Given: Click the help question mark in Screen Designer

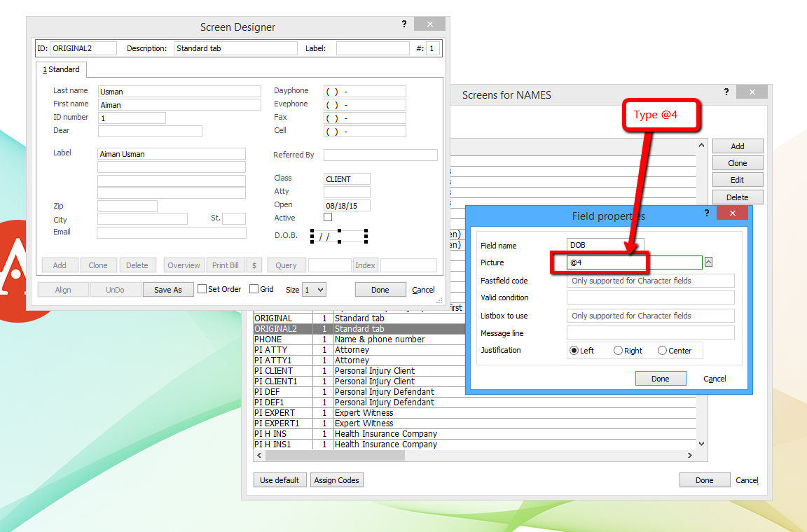Looking at the screenshot, I should [404, 24].
